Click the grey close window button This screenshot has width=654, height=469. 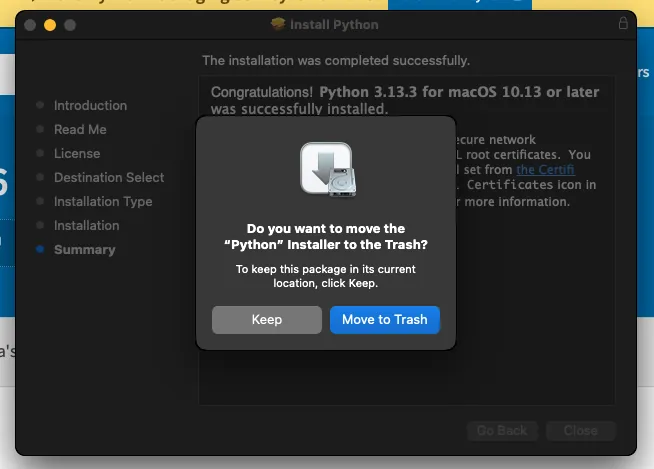(30, 25)
